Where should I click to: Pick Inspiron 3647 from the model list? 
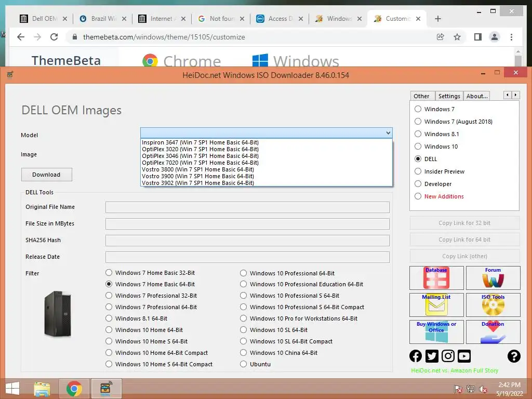(267, 142)
